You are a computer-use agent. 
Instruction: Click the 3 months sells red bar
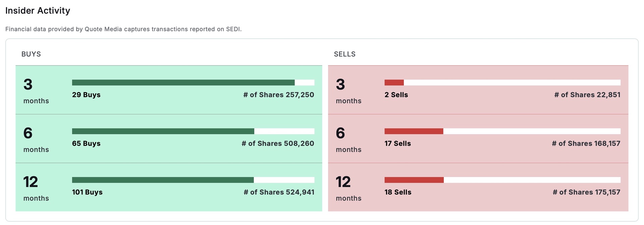[394, 83]
